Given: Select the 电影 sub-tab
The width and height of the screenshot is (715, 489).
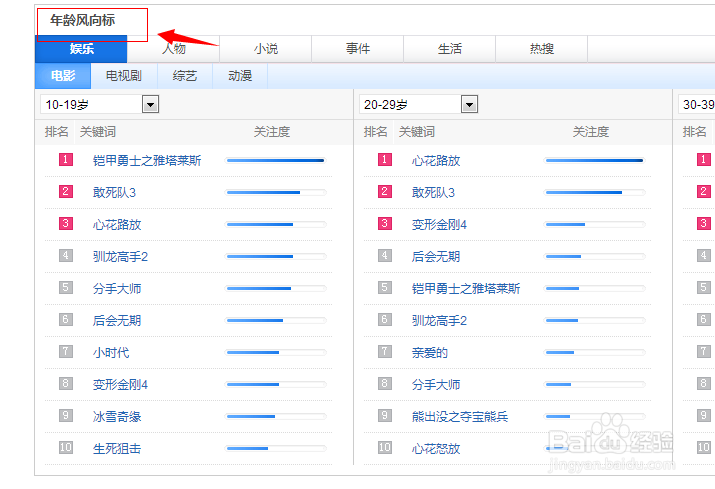Looking at the screenshot, I should click(x=63, y=76).
